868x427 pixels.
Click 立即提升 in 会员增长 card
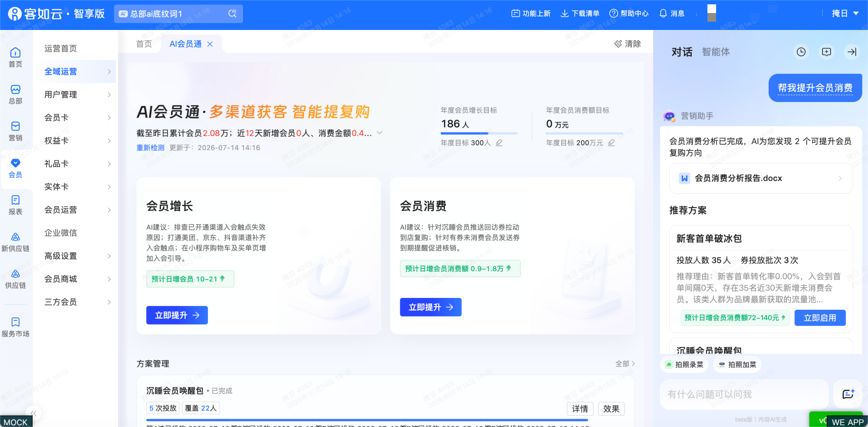[x=177, y=315]
